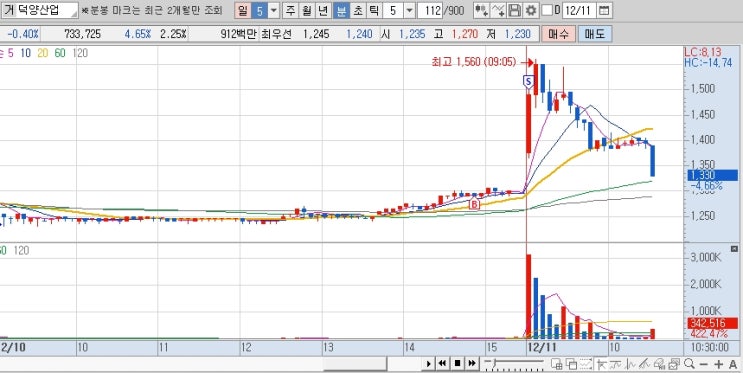Screen dimensions: 743x373
Task: Click the chart print-settings icon left of magnifier
Action: pyautogui.click(x=674, y=364)
